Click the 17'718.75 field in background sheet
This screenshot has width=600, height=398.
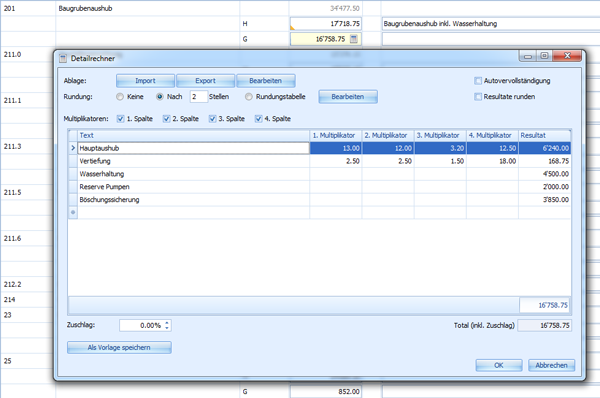tap(326, 24)
